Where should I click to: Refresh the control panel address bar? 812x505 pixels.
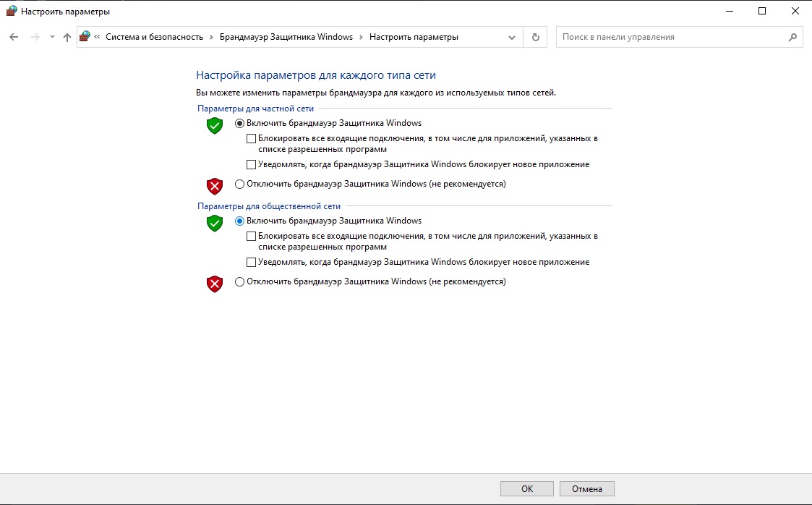535,37
